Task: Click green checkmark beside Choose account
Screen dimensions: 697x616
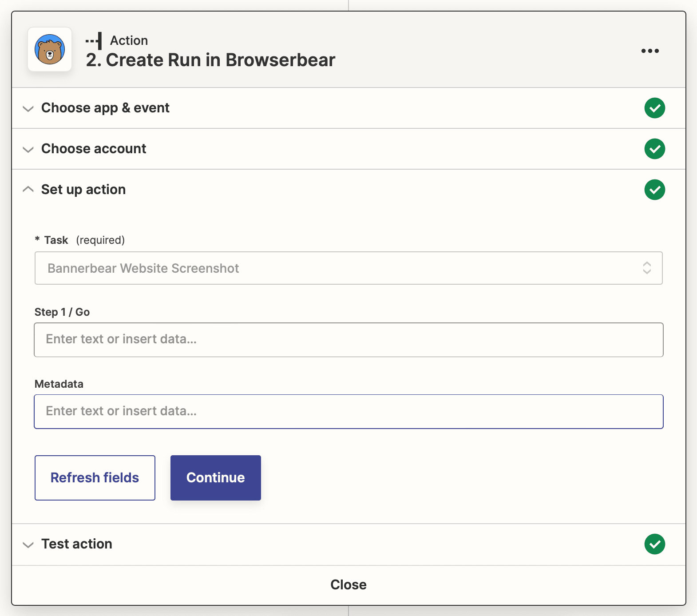Action: [654, 149]
